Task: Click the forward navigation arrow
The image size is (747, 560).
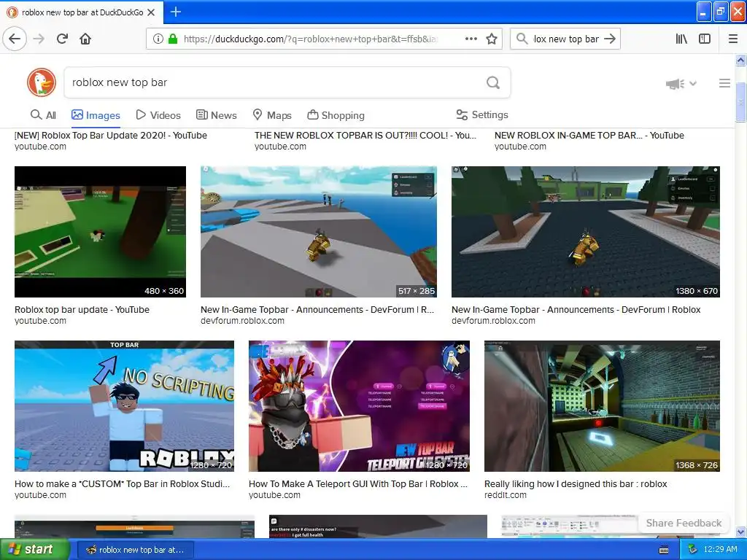Action: pos(39,39)
